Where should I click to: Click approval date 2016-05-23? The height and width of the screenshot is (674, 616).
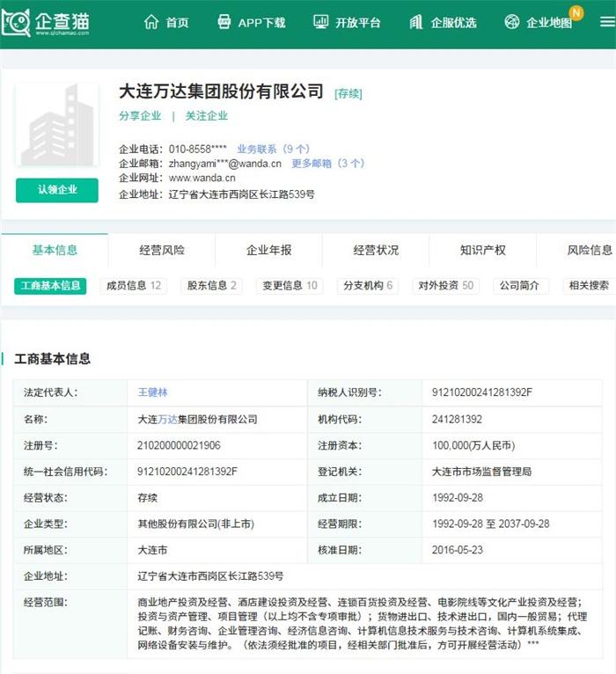pos(458,550)
